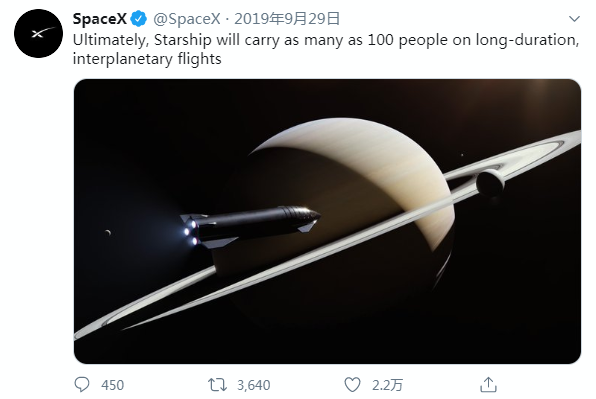The width and height of the screenshot is (596, 399).
Task: Open the share tweet icon
Action: [488, 384]
